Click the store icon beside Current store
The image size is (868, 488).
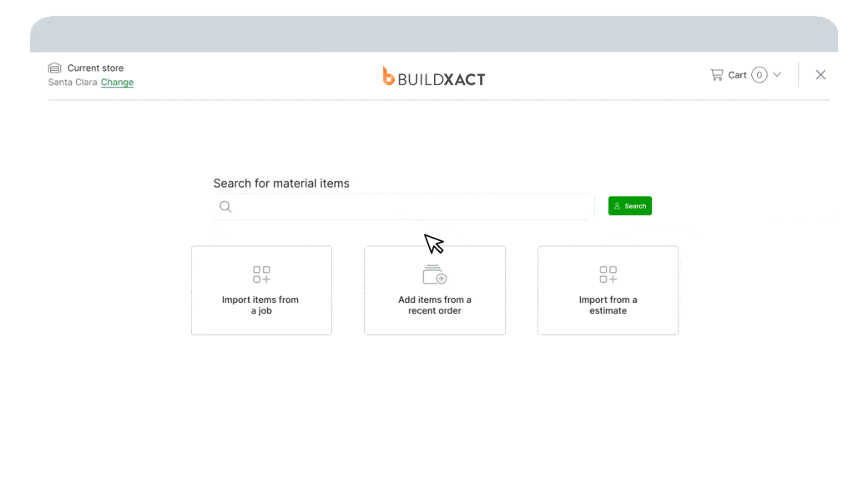coord(54,68)
